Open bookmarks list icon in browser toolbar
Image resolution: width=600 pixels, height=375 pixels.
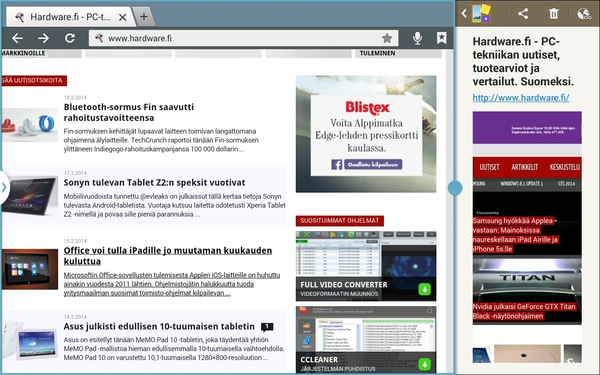click(x=442, y=38)
